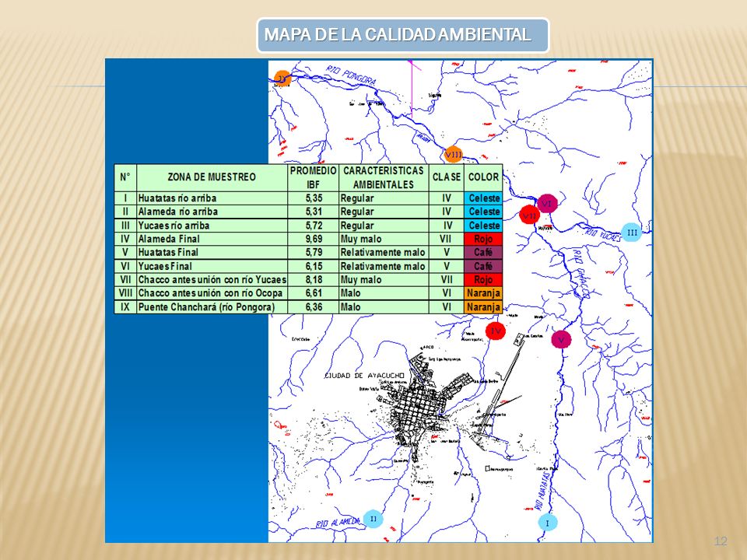Select the IBF value 6,15
Viewport: 747px width, 560px height.
[313, 266]
